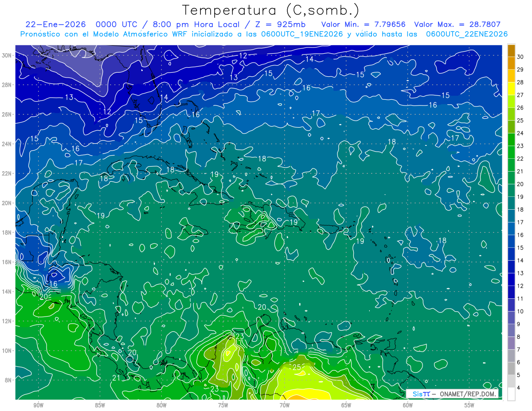The width and height of the screenshot is (532, 411).
Task: Click the valid-until time "0600UTC_22ENE2026"
Action: pyautogui.click(x=467, y=34)
